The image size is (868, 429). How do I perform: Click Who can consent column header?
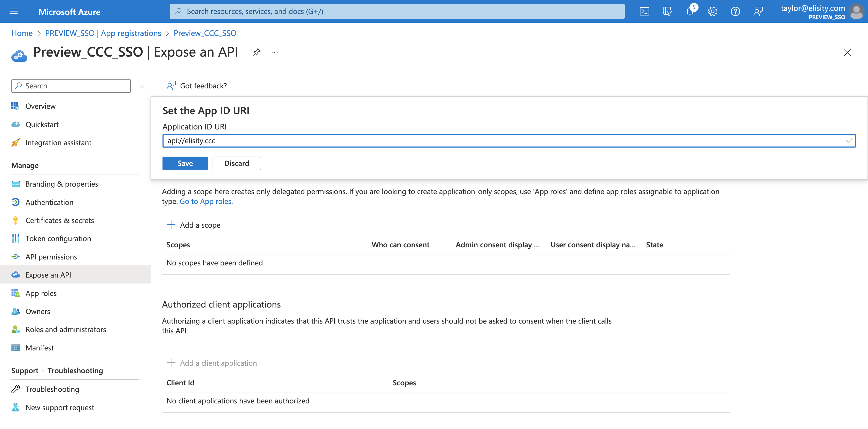point(400,245)
